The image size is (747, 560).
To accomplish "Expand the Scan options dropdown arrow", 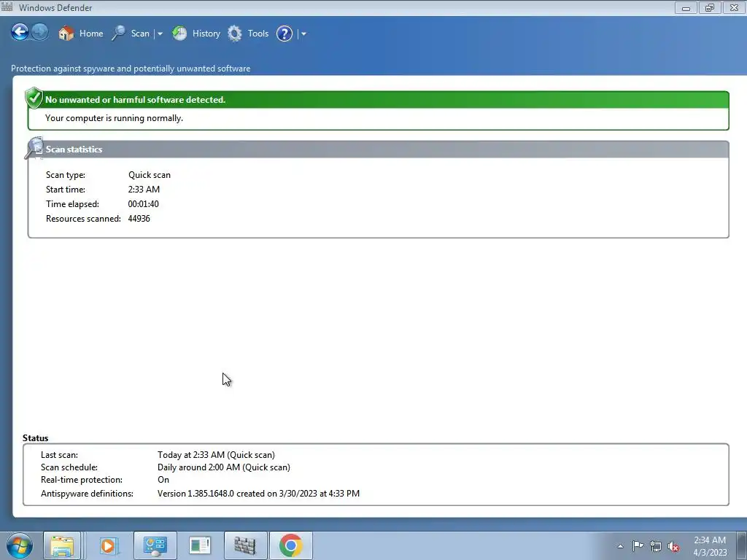I will coord(160,34).
